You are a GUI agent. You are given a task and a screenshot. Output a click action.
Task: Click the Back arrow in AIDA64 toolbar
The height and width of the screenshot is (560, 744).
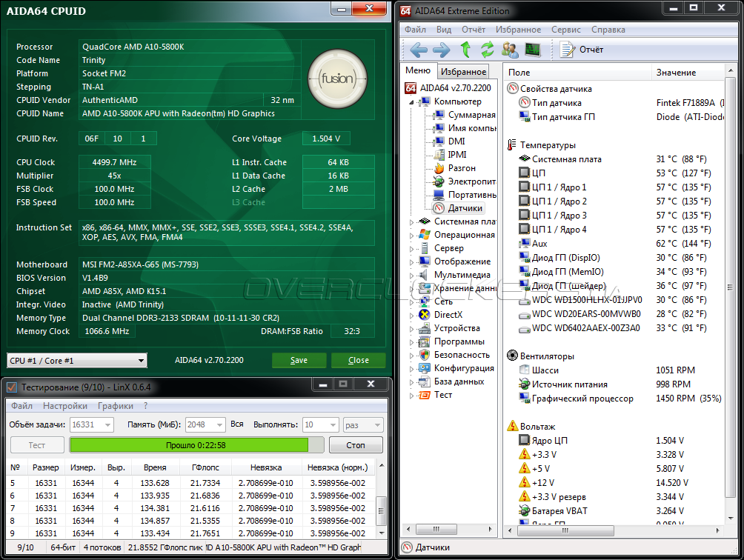(419, 50)
